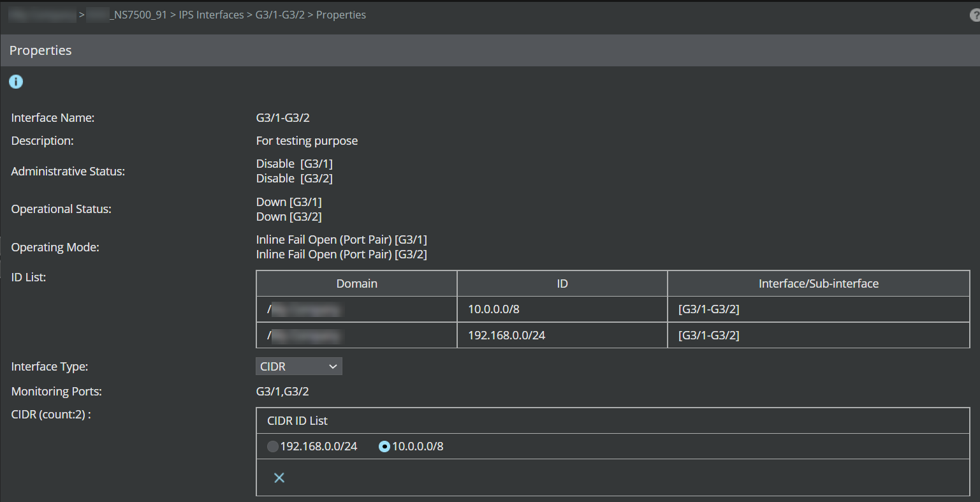Screen dimensions: 980x502
Task: Open the Interface Type CIDR dropdown
Action: [299, 366]
